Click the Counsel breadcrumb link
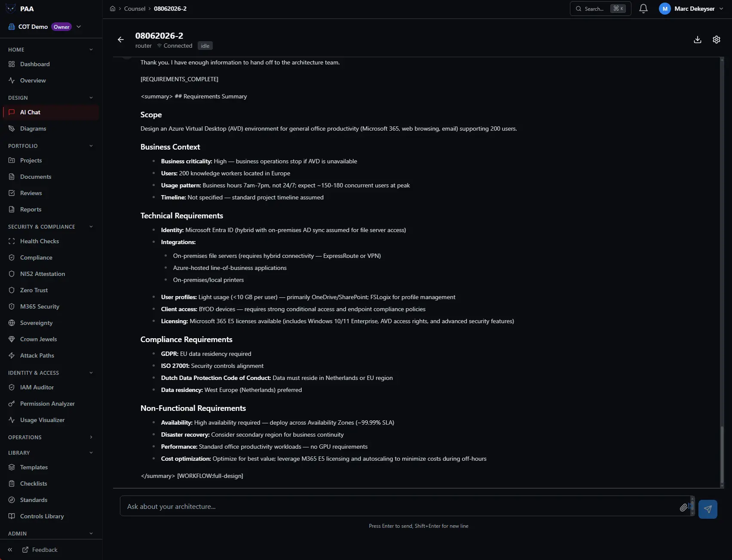Image resolution: width=732 pixels, height=560 pixels. click(x=135, y=9)
